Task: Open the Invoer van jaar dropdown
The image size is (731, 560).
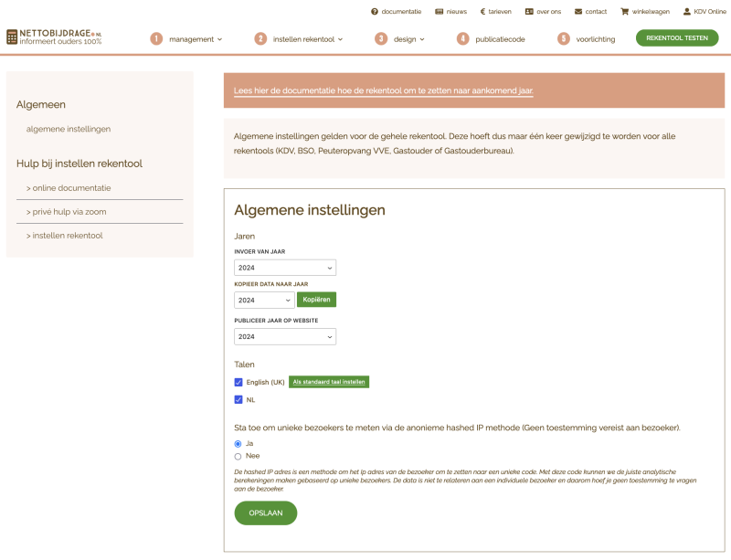Action: tap(285, 268)
